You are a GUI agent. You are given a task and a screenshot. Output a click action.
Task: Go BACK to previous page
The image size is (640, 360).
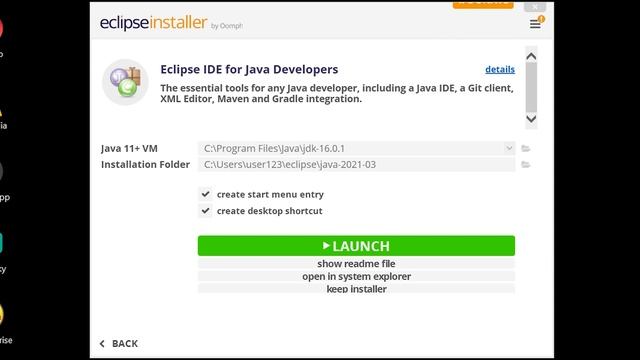coord(119,344)
